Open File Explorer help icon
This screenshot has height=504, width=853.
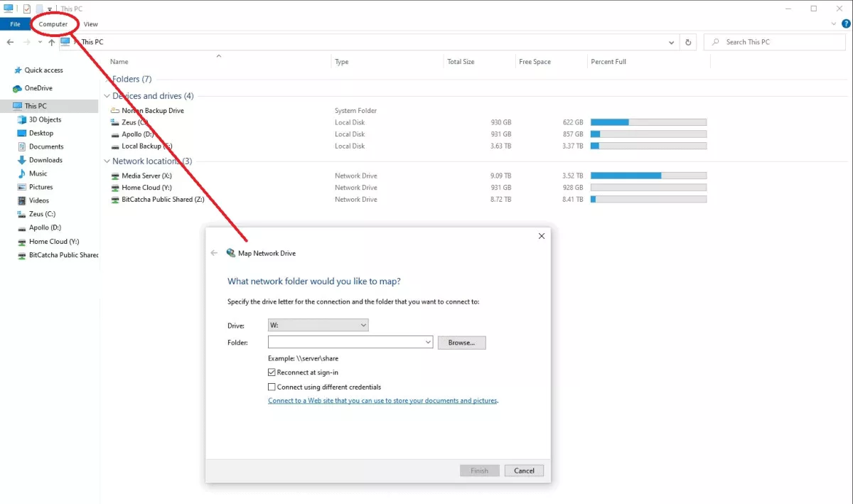pos(846,24)
